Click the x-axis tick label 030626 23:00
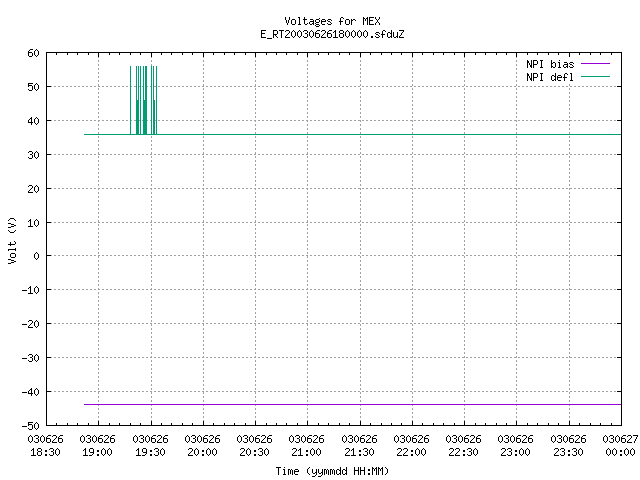 516,446
